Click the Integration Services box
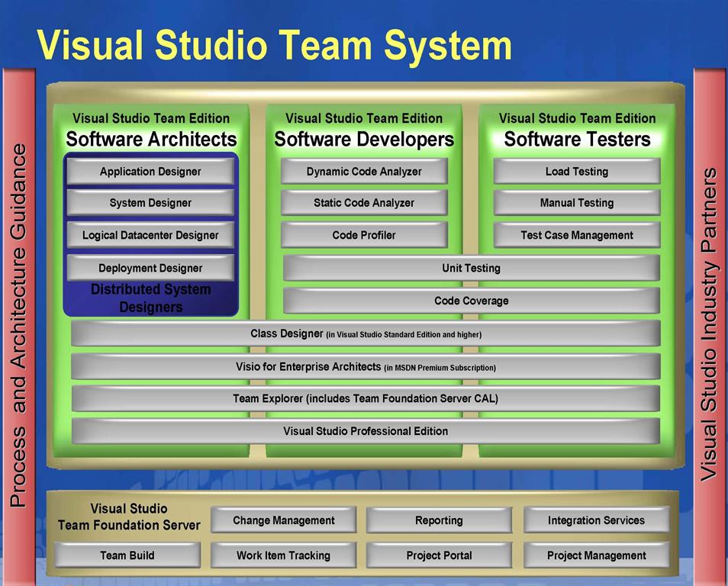 596,520
